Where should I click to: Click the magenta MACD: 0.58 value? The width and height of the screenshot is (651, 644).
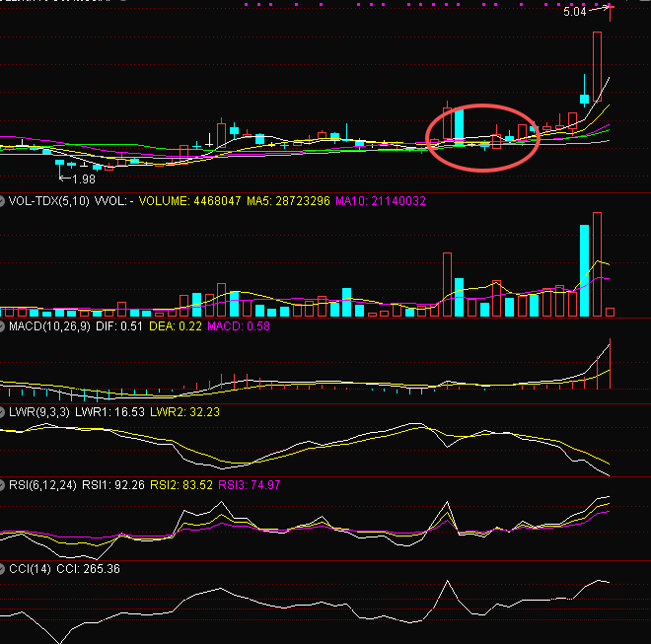tap(239, 326)
